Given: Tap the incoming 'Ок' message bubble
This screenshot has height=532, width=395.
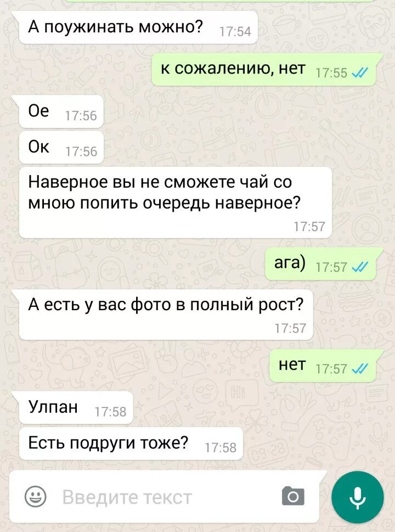Looking at the screenshot, I should pos(61,147).
